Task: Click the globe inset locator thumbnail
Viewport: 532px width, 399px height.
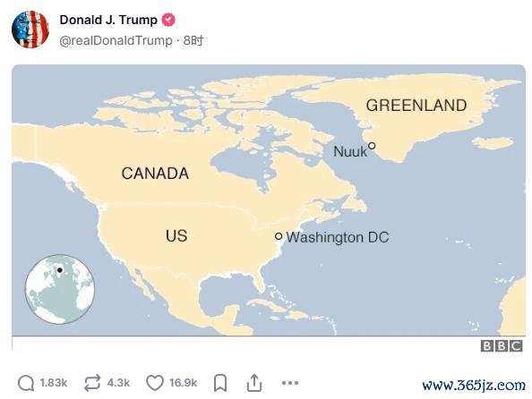Action: pos(60,289)
